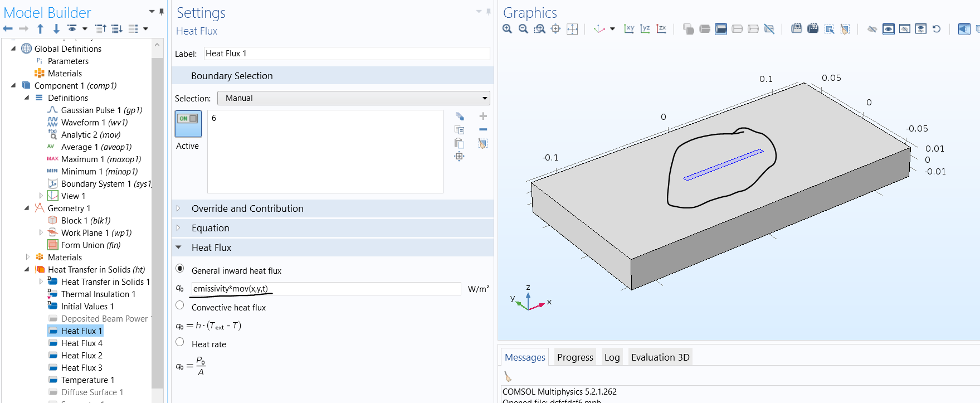This screenshot has width=980, height=403.
Task: Click Zoom to Selection beside boundary list
Action: pyautogui.click(x=459, y=157)
